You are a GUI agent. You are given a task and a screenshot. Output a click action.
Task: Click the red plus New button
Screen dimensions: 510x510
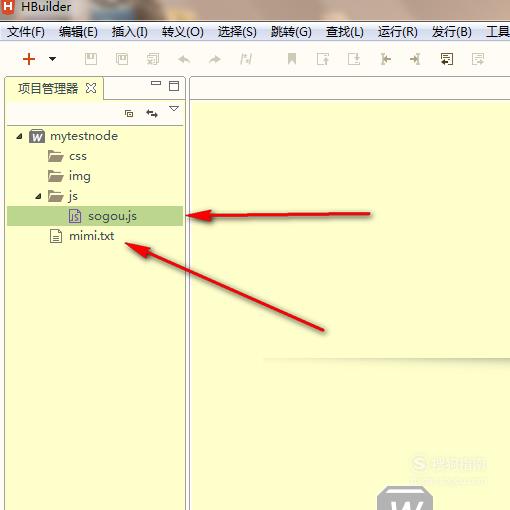pyautogui.click(x=29, y=59)
